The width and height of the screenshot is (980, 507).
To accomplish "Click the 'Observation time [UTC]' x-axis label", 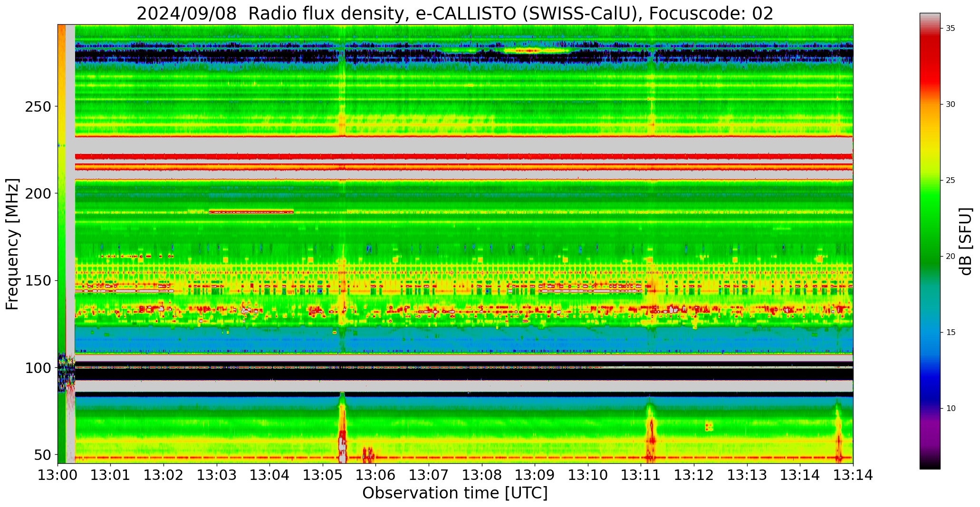I will coord(455,493).
